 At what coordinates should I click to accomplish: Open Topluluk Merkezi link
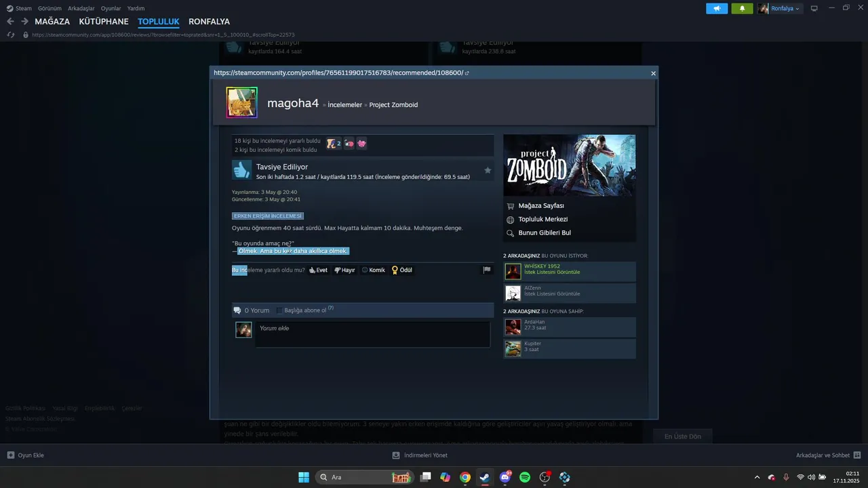pos(542,219)
